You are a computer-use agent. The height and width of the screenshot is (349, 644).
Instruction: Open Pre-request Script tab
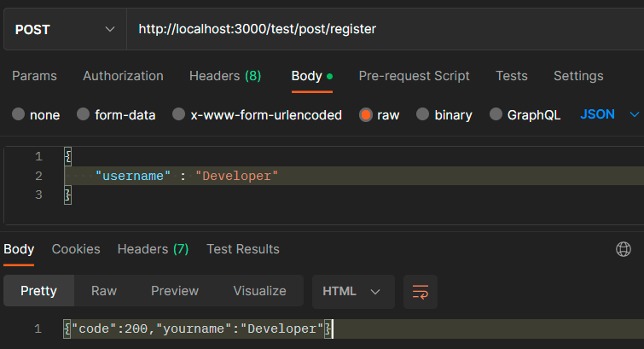click(x=414, y=76)
